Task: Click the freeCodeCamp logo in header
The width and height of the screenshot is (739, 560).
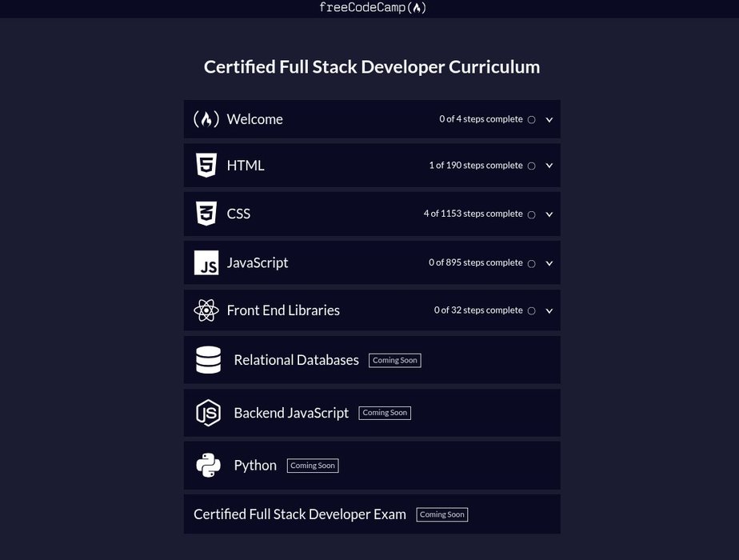Action: click(x=373, y=7)
